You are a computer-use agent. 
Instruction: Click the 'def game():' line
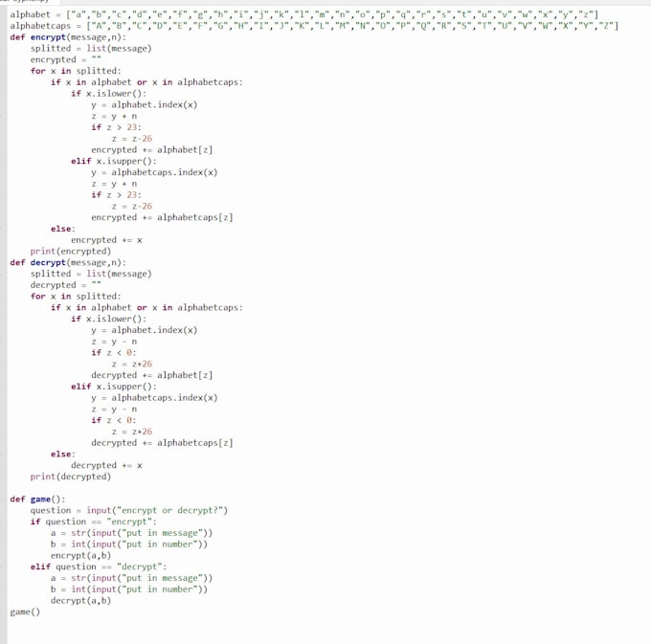click(x=37, y=500)
